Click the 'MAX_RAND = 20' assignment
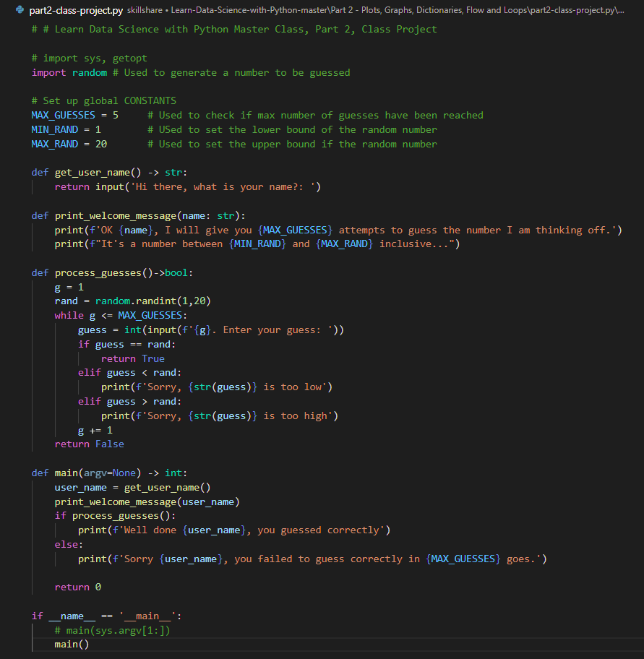Image resolution: width=644 pixels, height=659 pixels. click(69, 145)
